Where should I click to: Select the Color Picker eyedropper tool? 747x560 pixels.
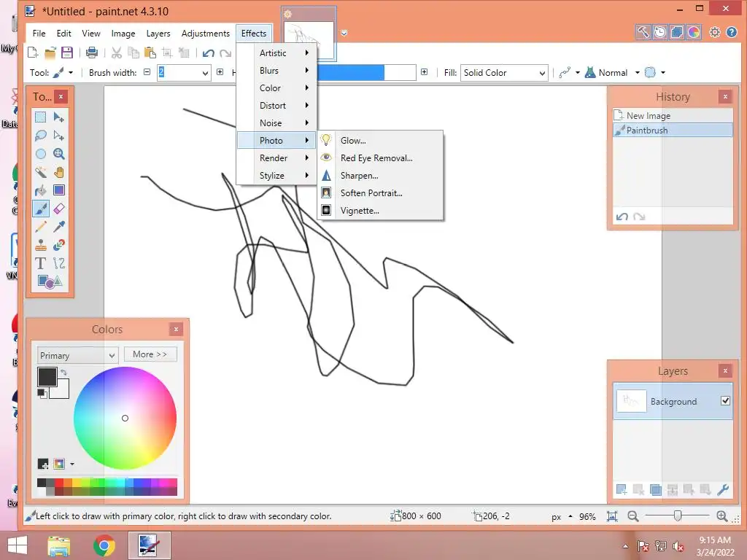coord(59,227)
